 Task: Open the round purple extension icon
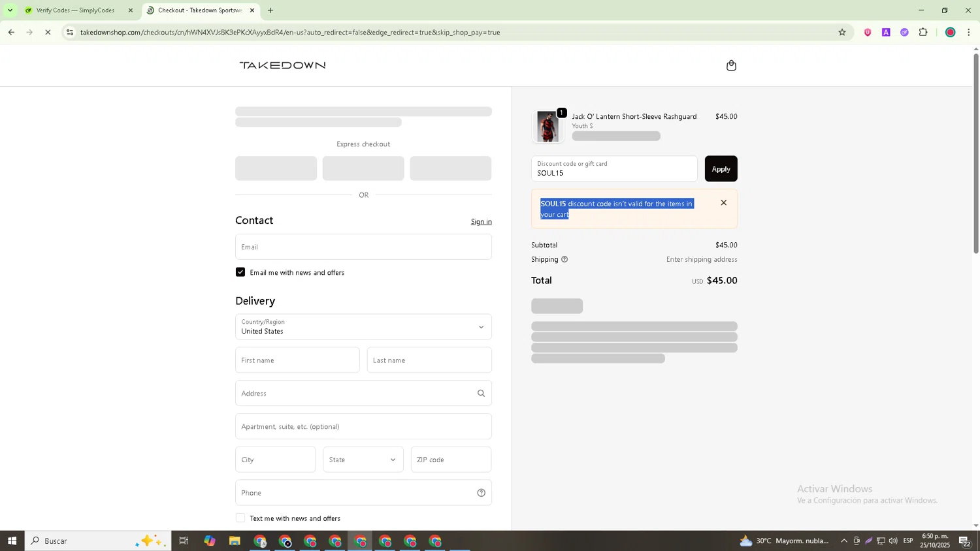coord(904,32)
